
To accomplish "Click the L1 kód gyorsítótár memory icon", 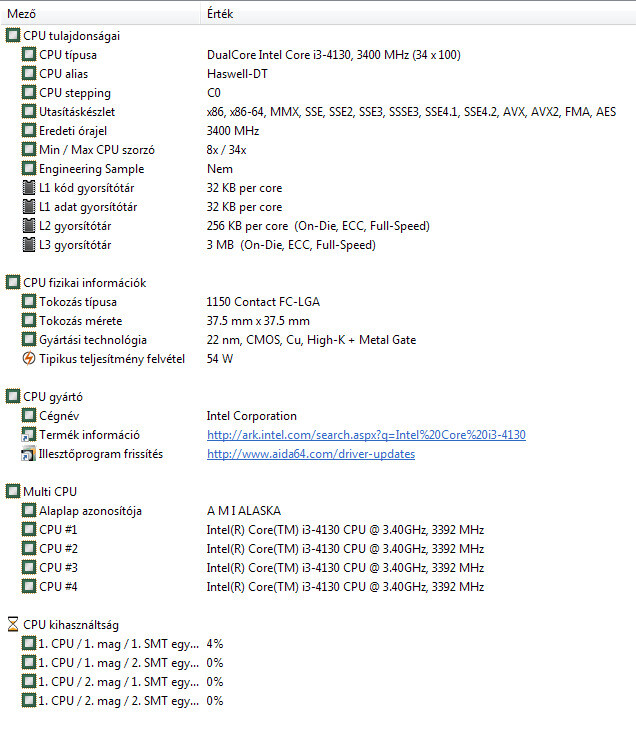I will click(x=29, y=187).
